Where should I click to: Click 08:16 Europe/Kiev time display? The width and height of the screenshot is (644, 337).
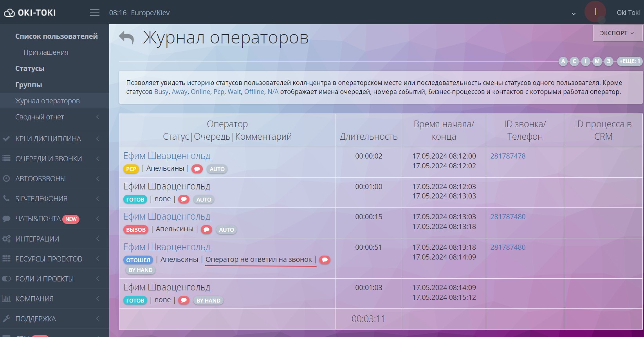139,13
